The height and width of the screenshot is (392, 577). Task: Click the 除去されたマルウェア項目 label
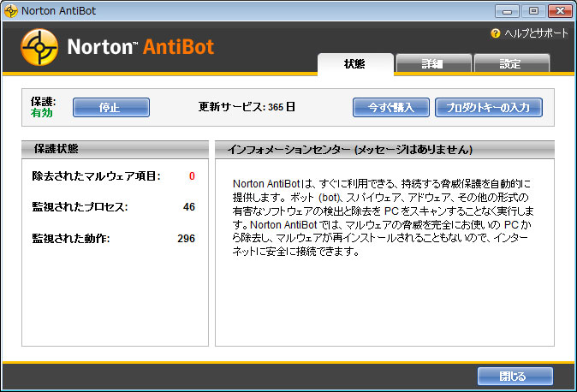click(96, 176)
